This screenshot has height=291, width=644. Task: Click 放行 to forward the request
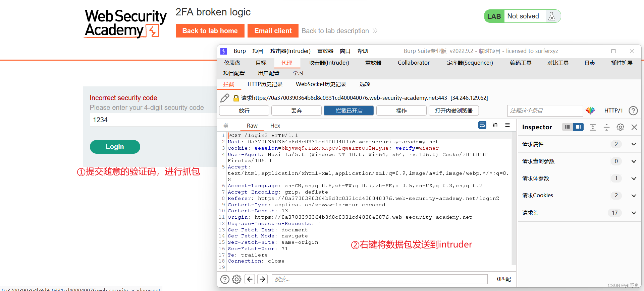tap(244, 111)
